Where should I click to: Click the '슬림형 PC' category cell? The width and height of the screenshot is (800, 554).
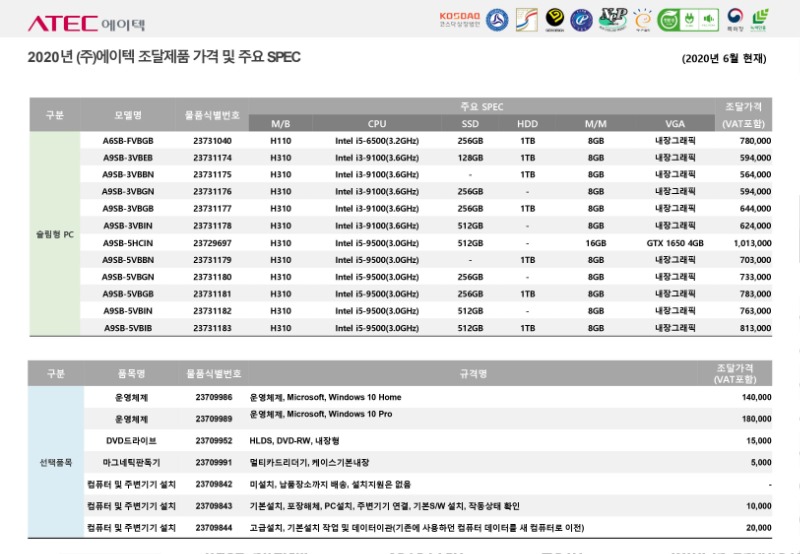[x=55, y=235]
